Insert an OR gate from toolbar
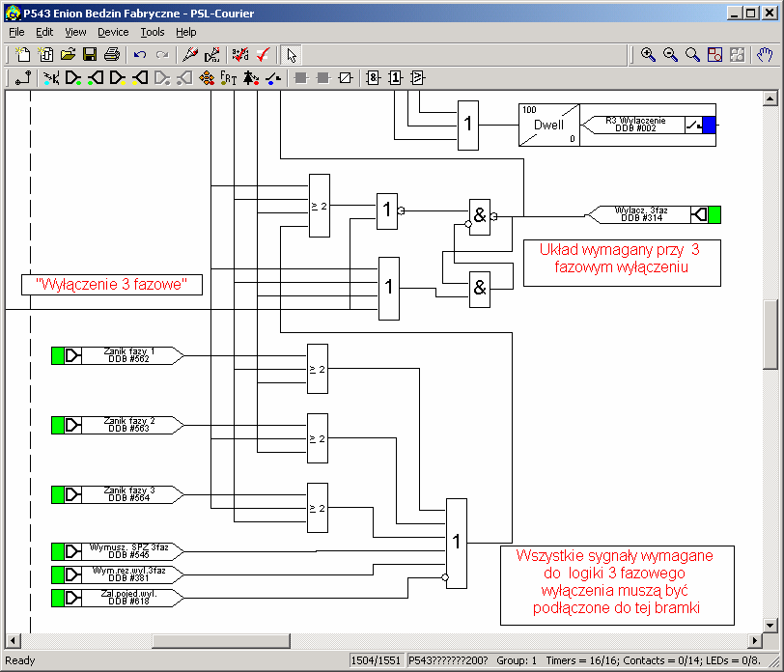This screenshot has height=672, width=784. coord(395,78)
